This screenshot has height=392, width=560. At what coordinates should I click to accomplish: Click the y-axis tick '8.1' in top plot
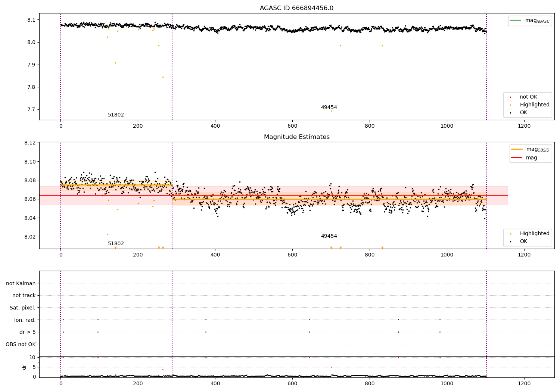[31, 20]
